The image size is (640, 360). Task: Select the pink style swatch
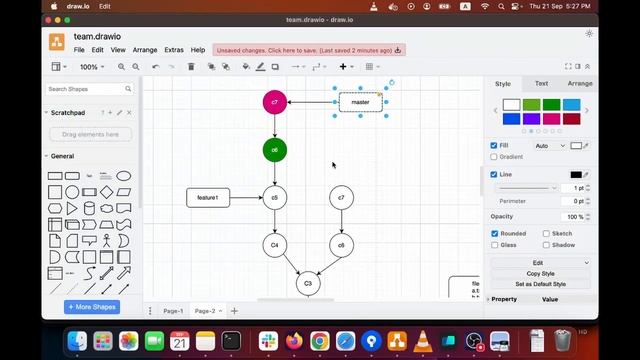tap(551, 119)
